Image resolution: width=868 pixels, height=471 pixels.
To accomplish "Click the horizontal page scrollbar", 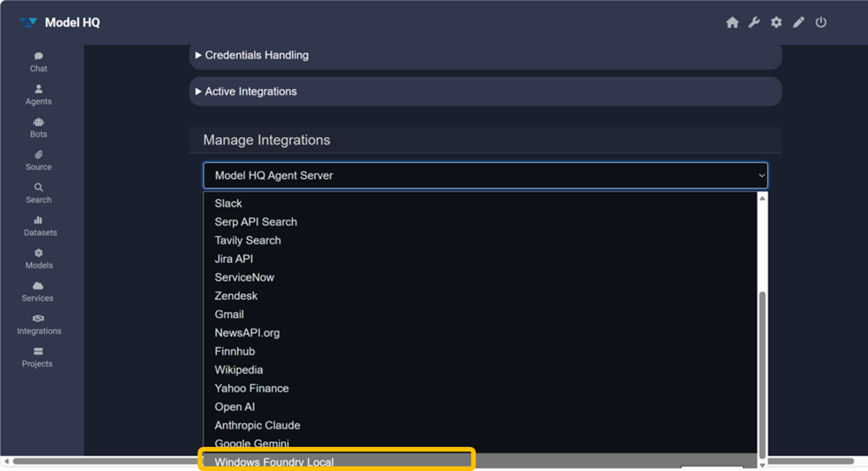I will click(433, 461).
